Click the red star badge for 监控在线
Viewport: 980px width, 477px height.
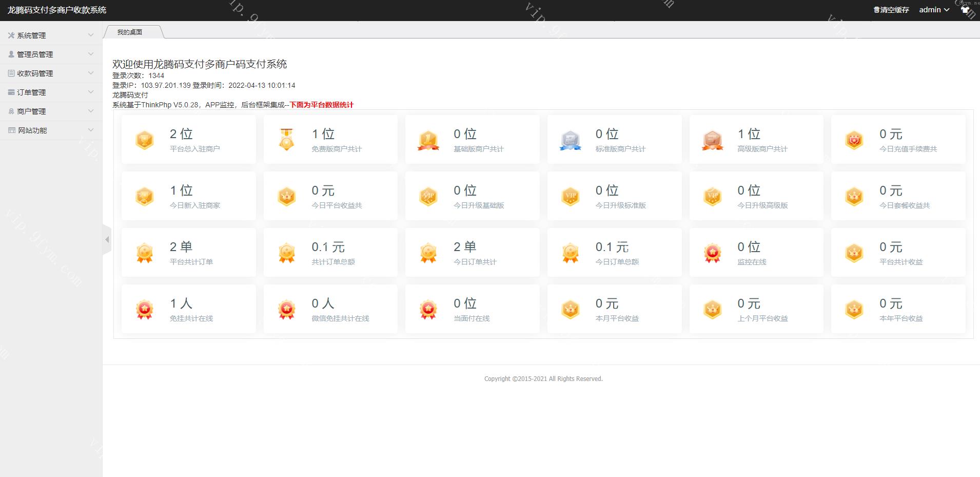(x=712, y=253)
